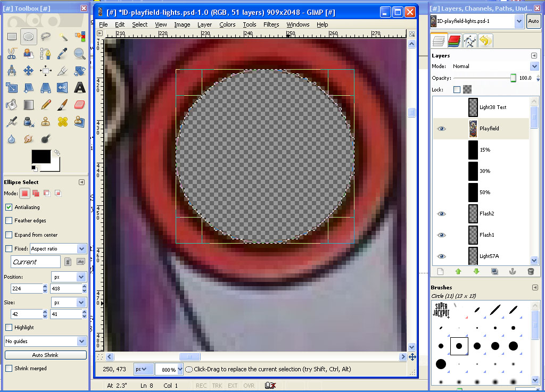Click the Auto Shrink button
The width and height of the screenshot is (545, 392).
[45, 355]
